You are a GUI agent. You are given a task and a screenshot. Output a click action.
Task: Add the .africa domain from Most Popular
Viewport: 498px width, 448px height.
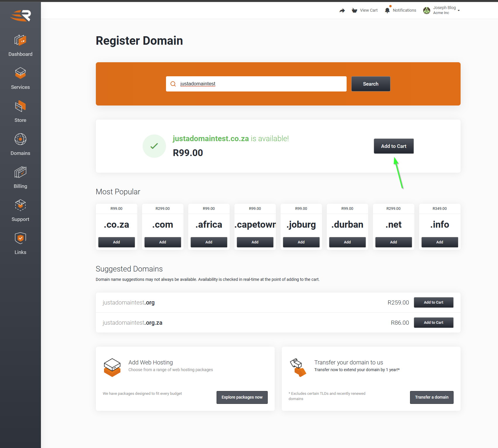[x=209, y=242]
